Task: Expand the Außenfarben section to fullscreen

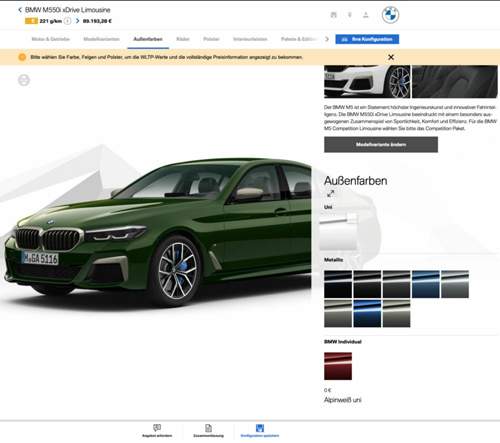Action: tap(330, 194)
